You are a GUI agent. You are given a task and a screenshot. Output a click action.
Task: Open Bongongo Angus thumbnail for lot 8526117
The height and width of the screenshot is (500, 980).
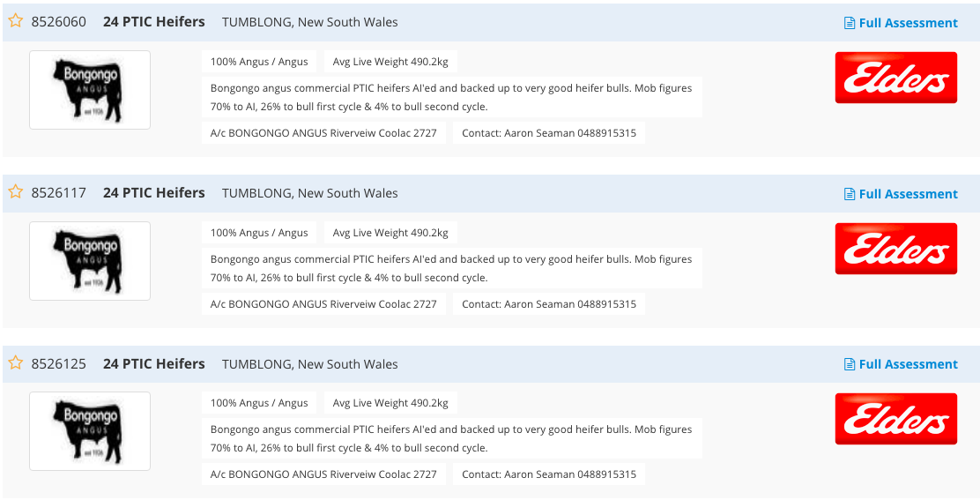(90, 261)
